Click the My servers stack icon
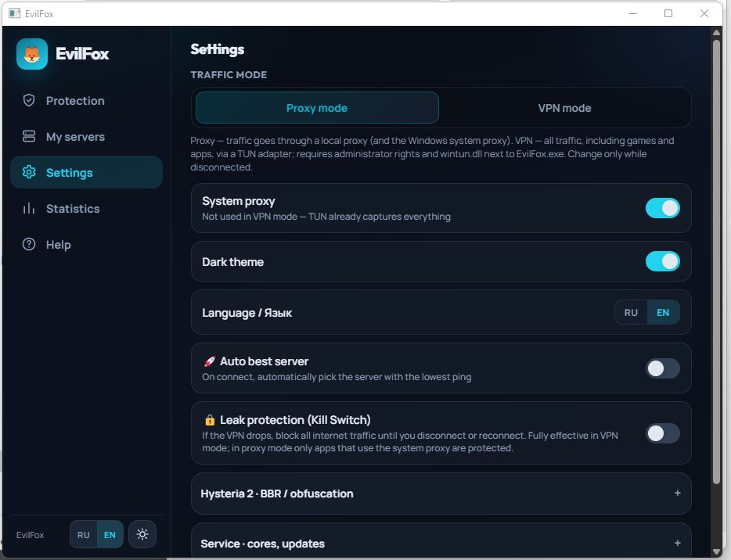Viewport: 731px width, 560px height. (29, 136)
